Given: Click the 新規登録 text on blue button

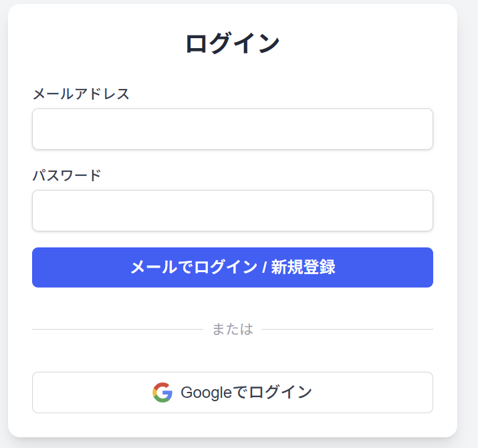Looking at the screenshot, I should point(303,267).
